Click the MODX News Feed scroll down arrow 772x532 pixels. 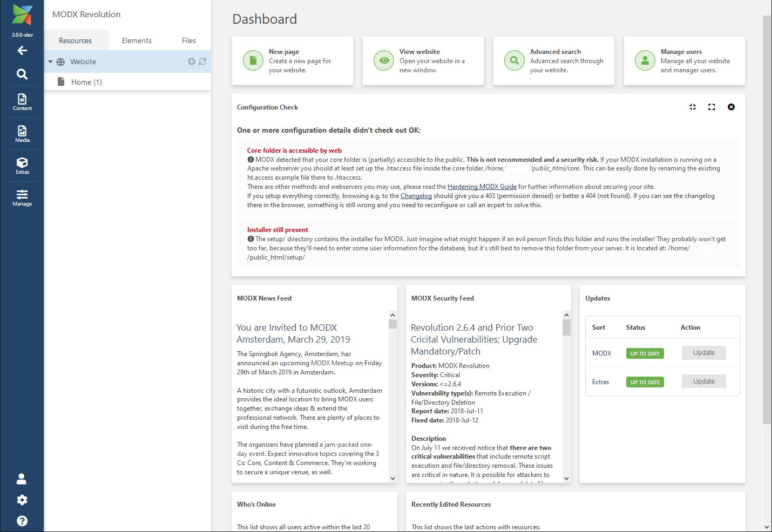pyautogui.click(x=392, y=478)
